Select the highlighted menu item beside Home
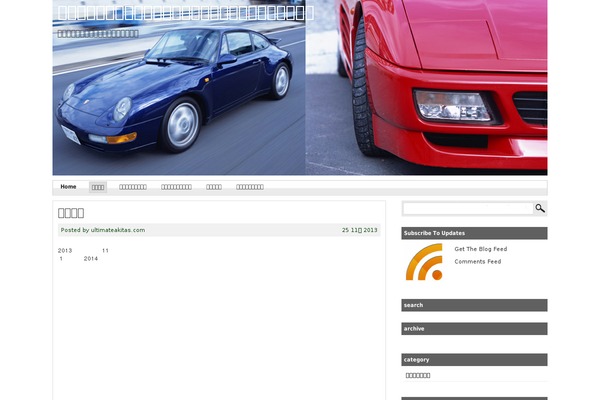The image size is (600, 400). click(98, 187)
